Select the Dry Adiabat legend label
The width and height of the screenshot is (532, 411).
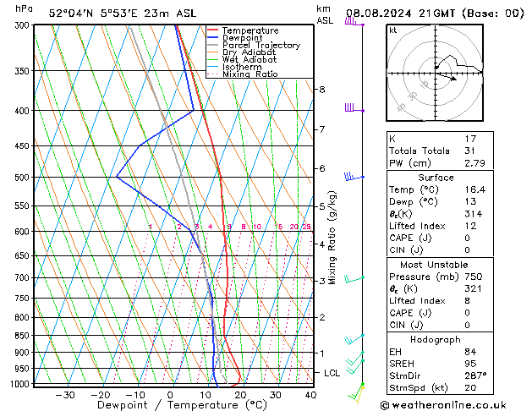click(x=249, y=52)
